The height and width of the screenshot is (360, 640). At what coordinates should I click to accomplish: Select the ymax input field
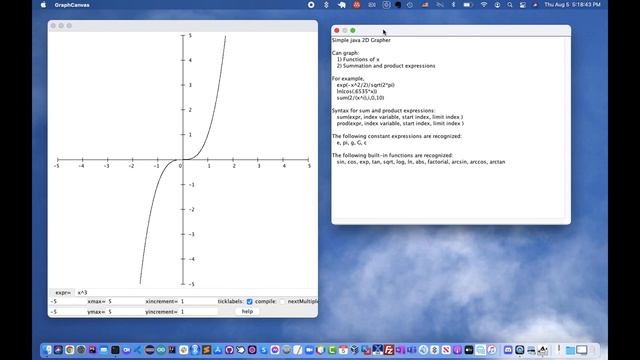click(x=125, y=312)
